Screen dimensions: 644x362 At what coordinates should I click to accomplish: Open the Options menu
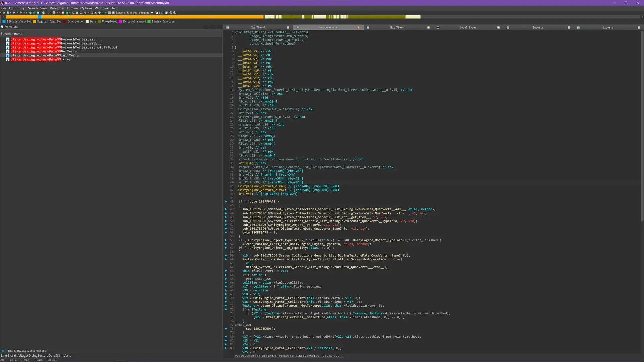point(86,8)
